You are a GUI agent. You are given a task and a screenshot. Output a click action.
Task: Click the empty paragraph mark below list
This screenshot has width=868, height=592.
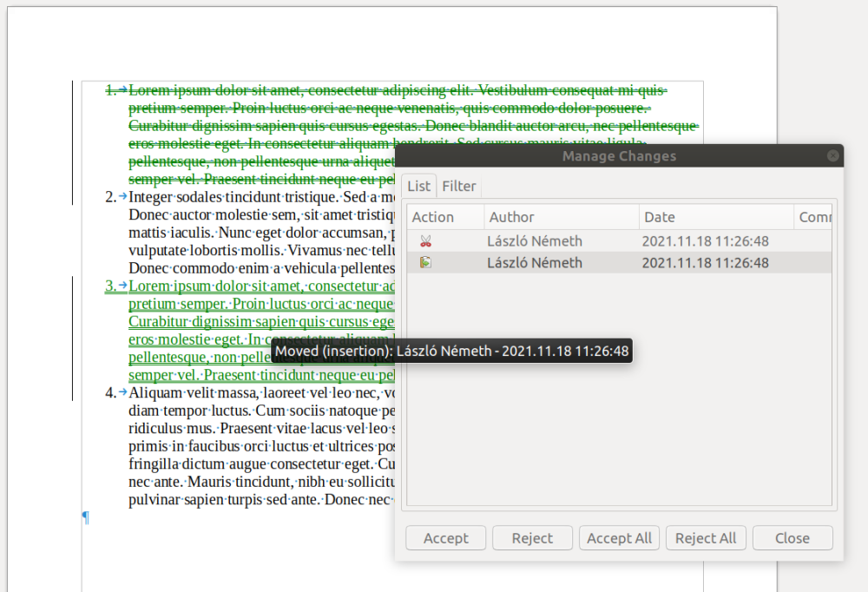(x=85, y=517)
